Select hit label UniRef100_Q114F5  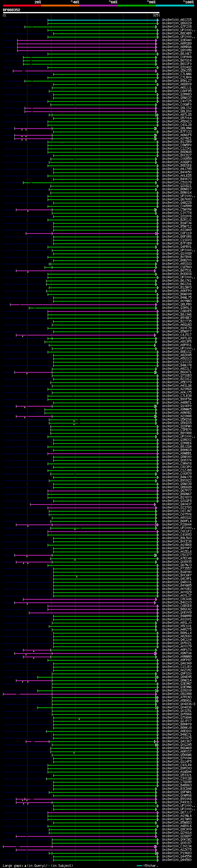(x=176, y=761)
